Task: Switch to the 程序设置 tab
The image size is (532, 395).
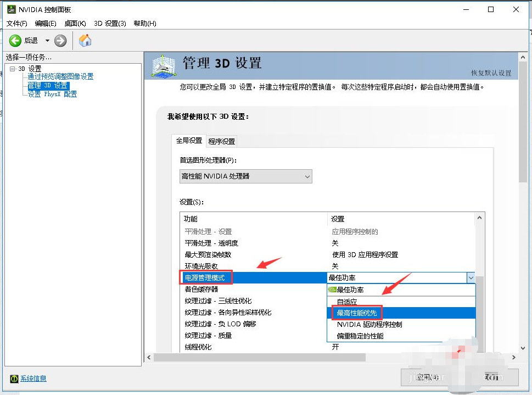Action: pos(221,141)
